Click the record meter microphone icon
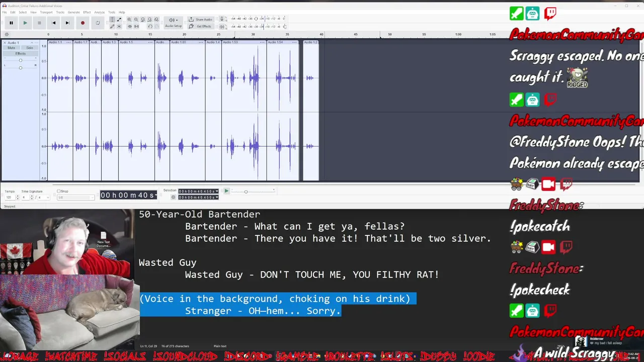The image size is (644, 362). [221, 19]
